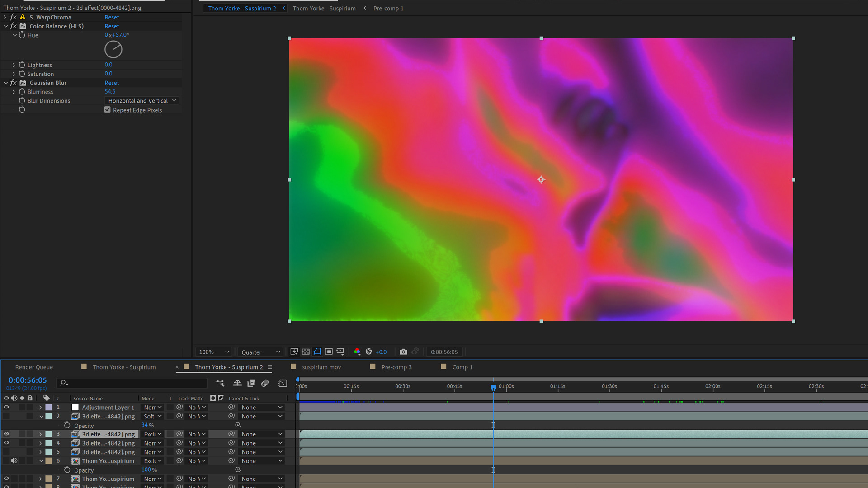Open Show Channel and Color Management icon

pyautogui.click(x=357, y=352)
